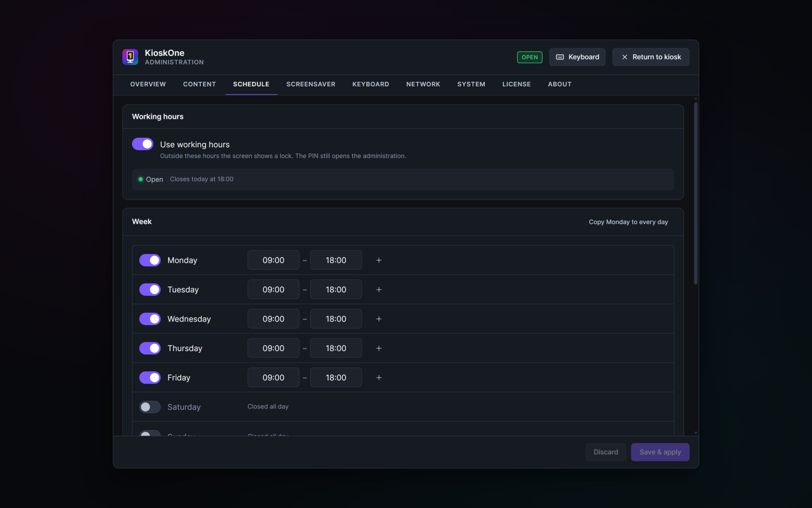This screenshot has height=508, width=812.
Task: Click the 'Closes today at 18:00' text
Action: 201,179
